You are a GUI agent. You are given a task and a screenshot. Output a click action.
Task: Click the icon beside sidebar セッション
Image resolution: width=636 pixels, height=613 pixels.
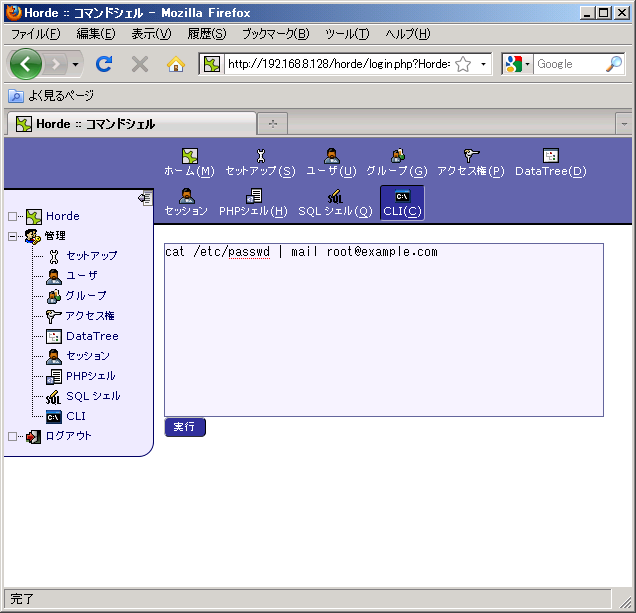(x=54, y=357)
